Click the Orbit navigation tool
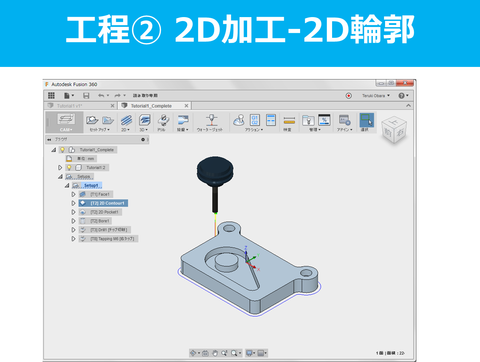The width and height of the screenshot is (480, 362). click(x=194, y=353)
